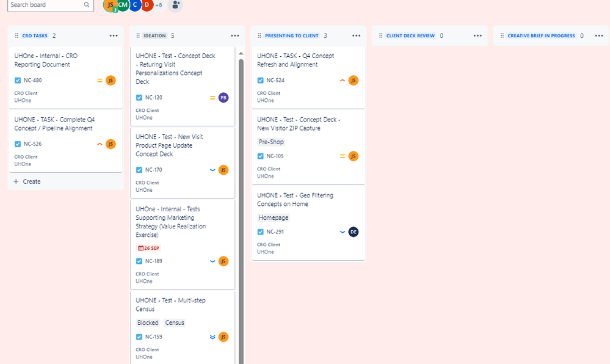Click the Homepage label on NC-291 card
This screenshot has width=610, height=364.
pyautogui.click(x=273, y=217)
